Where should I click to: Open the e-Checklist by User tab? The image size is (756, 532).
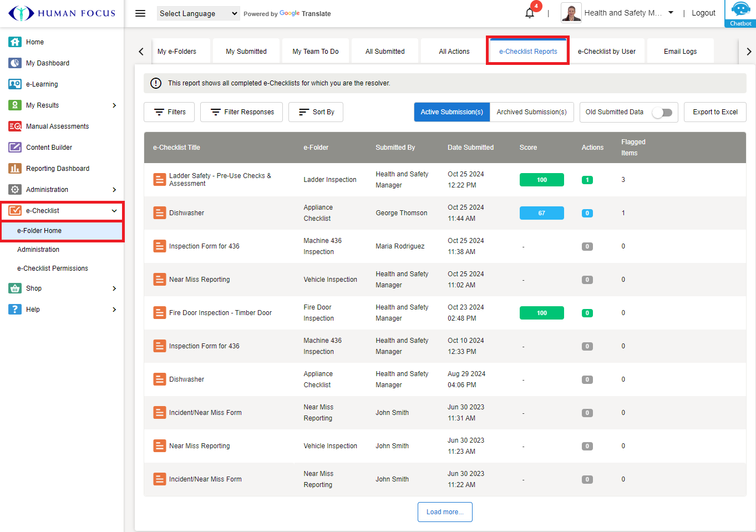point(606,52)
